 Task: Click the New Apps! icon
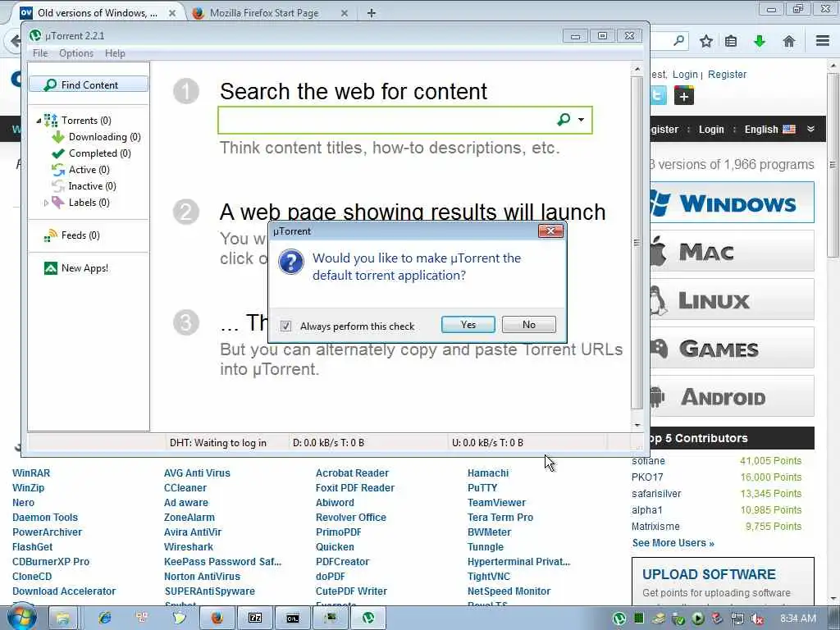pyautogui.click(x=51, y=268)
